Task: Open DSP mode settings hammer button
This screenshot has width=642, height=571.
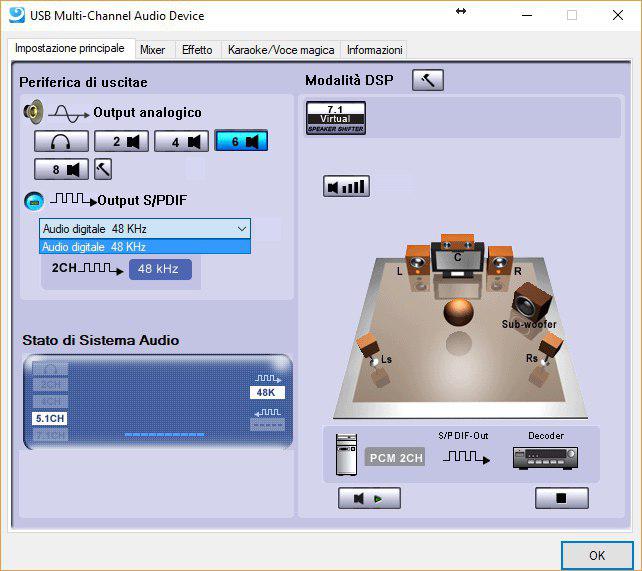Action: click(x=428, y=80)
